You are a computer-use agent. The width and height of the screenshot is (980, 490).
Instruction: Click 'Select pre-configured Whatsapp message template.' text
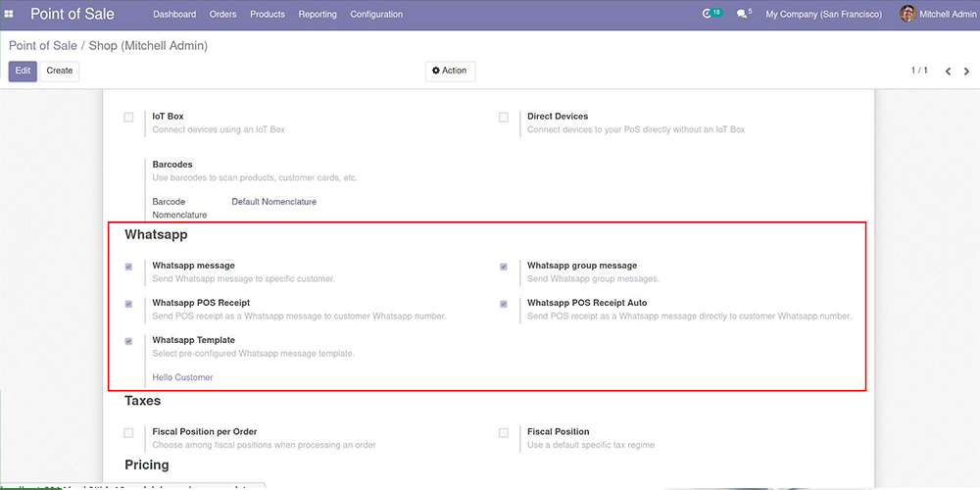pyautogui.click(x=254, y=354)
